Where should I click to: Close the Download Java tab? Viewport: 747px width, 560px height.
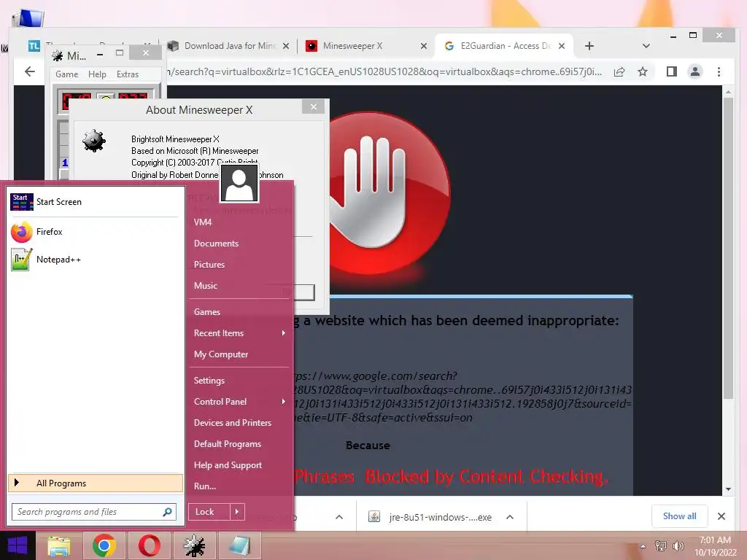click(x=285, y=46)
